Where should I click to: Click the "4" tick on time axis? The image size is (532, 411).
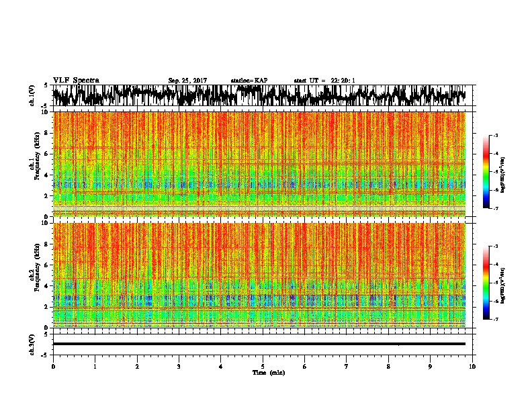tap(221, 367)
